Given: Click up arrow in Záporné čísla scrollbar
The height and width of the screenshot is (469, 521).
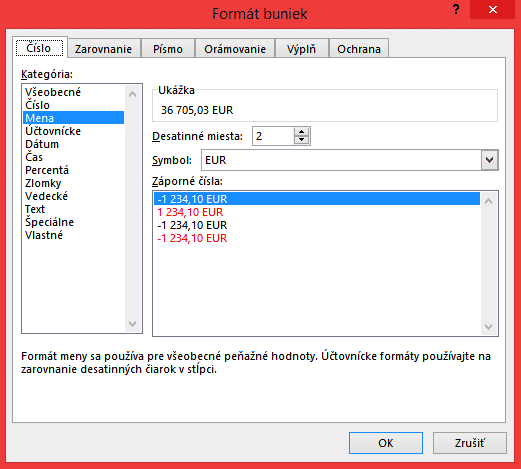Looking at the screenshot, I should [x=489, y=201].
